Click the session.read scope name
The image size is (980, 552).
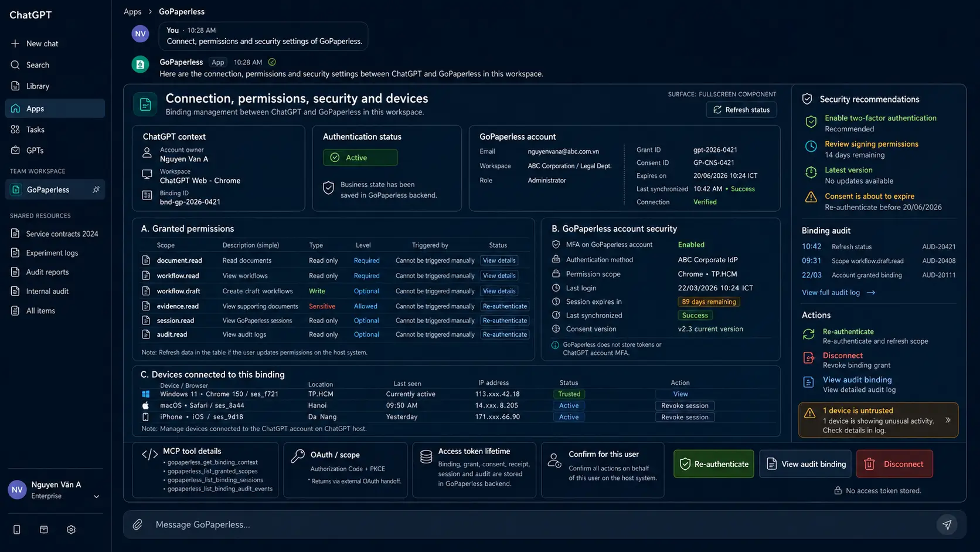pos(175,321)
